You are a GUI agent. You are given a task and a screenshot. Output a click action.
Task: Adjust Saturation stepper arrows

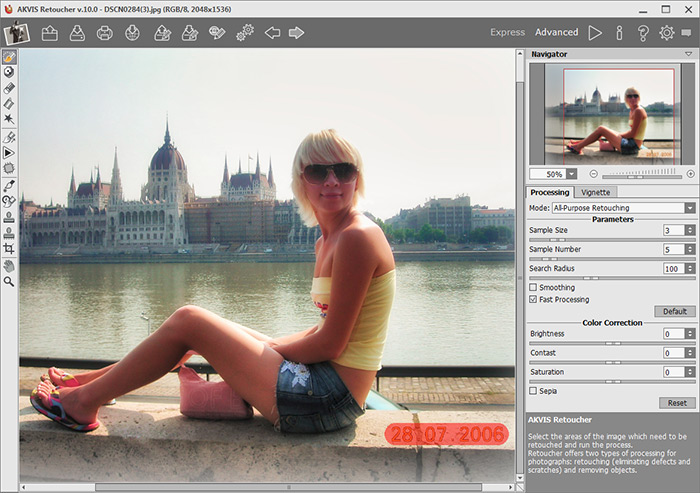click(690, 372)
